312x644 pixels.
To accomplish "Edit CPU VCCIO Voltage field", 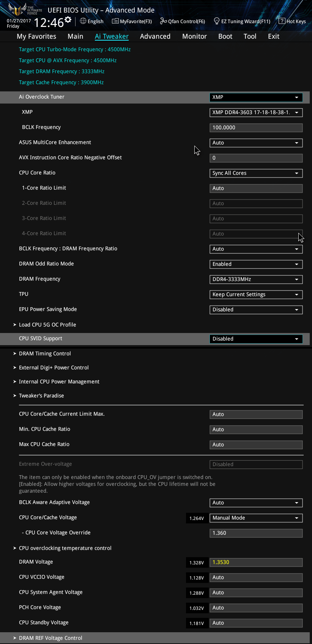I will (x=256, y=577).
